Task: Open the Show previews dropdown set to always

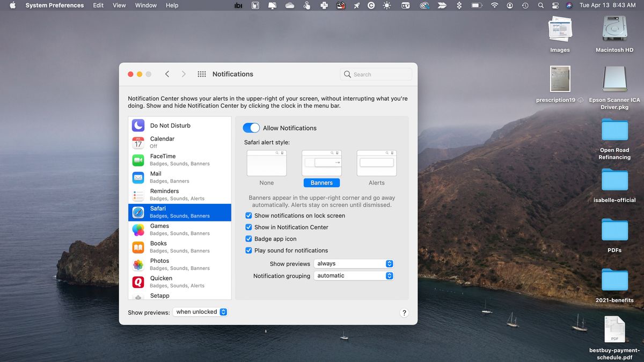Action: (354, 263)
